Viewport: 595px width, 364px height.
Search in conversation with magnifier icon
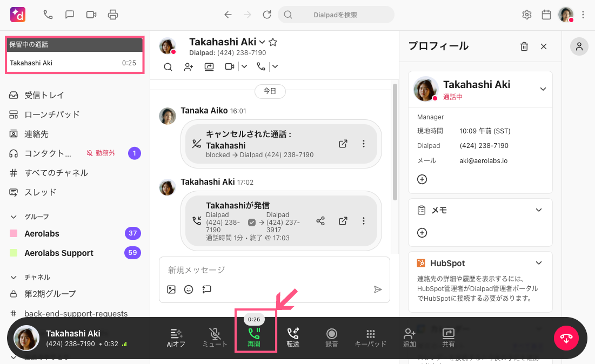(x=168, y=67)
